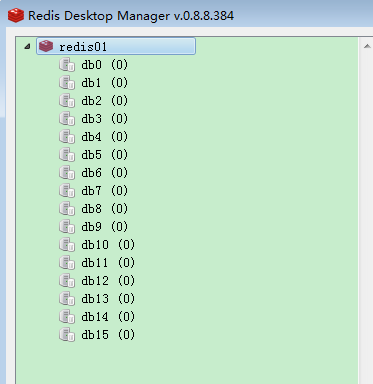Click the db7 database icon

point(67,191)
